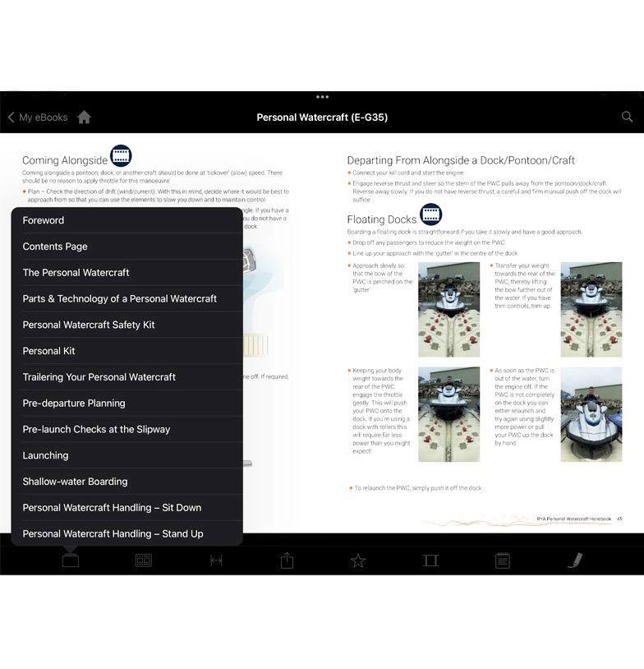Play the Coming Alongside video icon
644x669 pixels.
[x=121, y=156]
